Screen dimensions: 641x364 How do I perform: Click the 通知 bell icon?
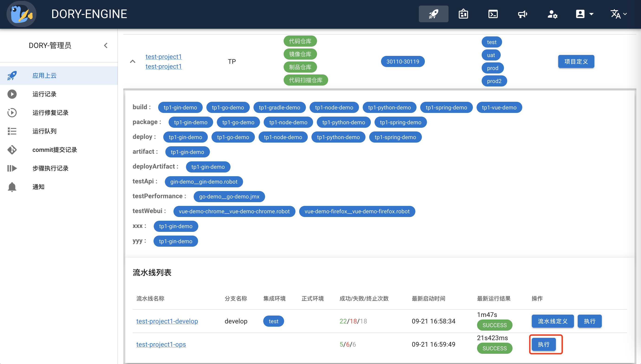[x=12, y=187]
